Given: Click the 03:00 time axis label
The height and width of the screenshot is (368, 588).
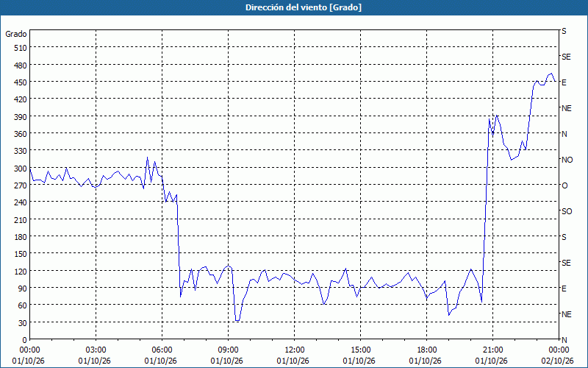Looking at the screenshot, I should tap(96, 350).
